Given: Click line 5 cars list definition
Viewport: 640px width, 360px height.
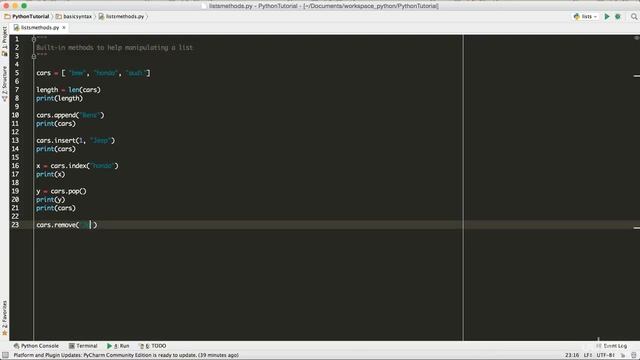Looking at the screenshot, I should pos(93,73).
